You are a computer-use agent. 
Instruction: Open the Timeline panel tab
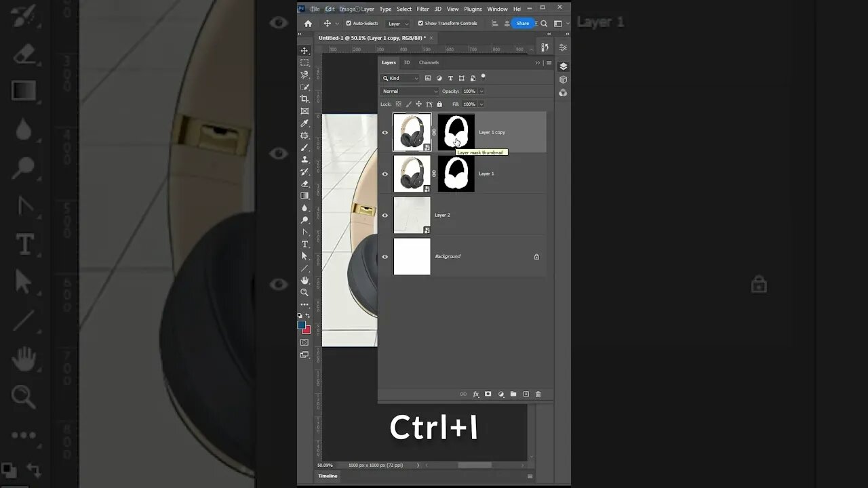click(328, 476)
